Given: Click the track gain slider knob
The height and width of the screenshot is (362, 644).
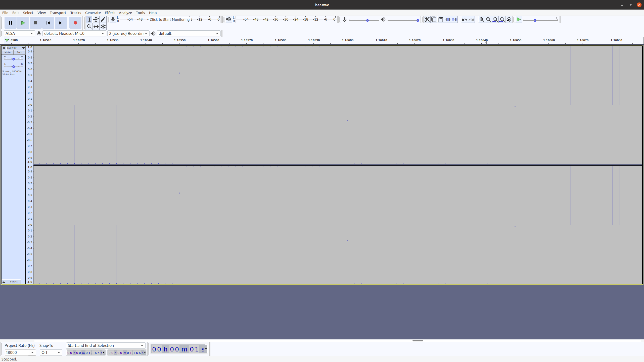Looking at the screenshot, I should tap(14, 59).
